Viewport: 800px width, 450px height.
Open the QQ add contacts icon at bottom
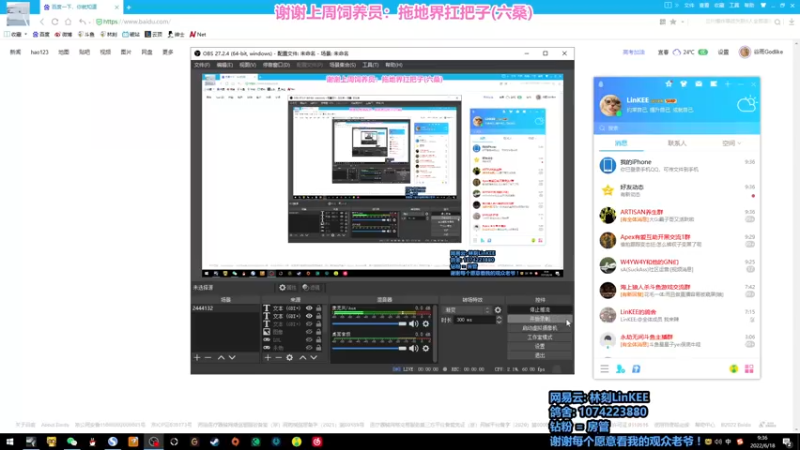click(620, 368)
